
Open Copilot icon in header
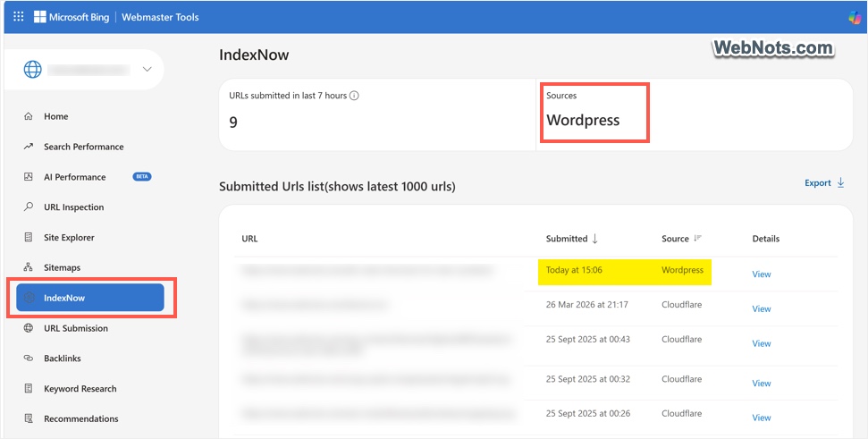click(x=855, y=17)
